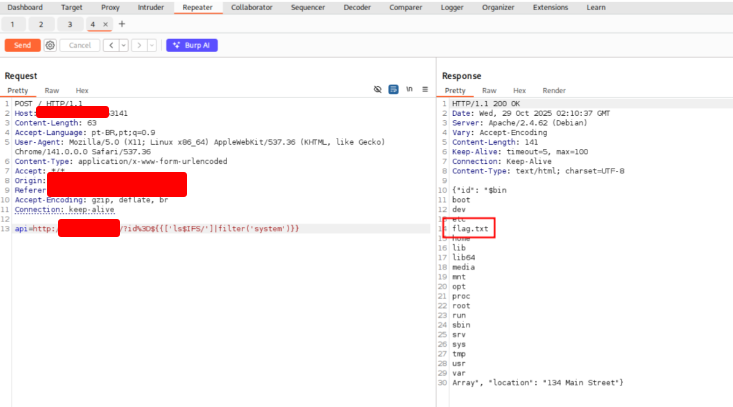Switch Response view to Hex
The image size is (733, 407).
(x=519, y=91)
